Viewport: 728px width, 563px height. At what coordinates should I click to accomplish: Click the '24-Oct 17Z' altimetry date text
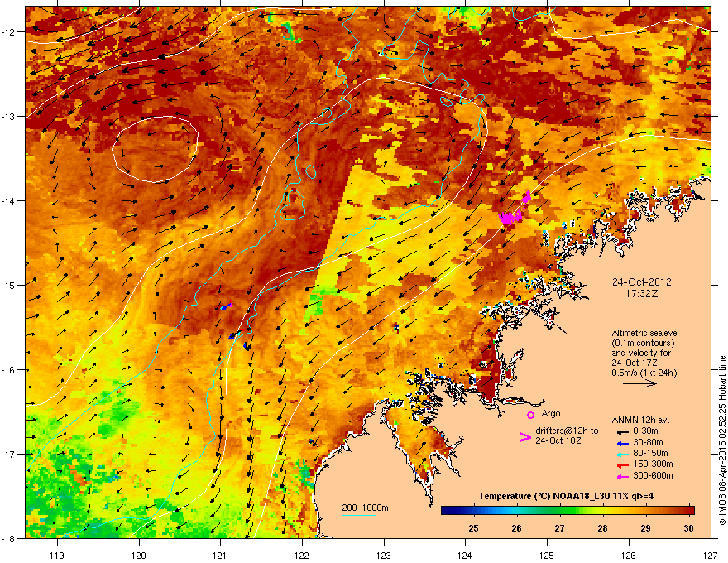[x=634, y=363]
